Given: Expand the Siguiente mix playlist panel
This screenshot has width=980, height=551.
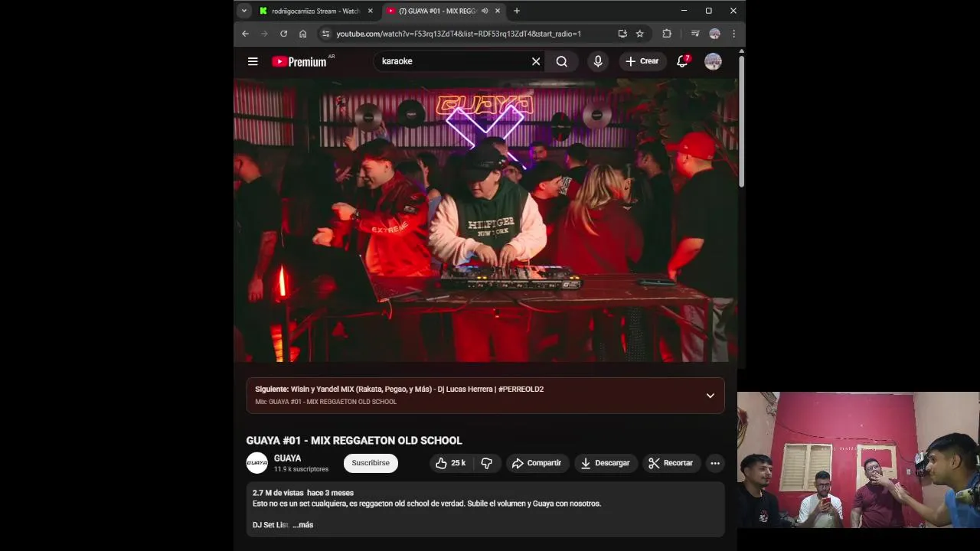Looking at the screenshot, I should pos(710,396).
